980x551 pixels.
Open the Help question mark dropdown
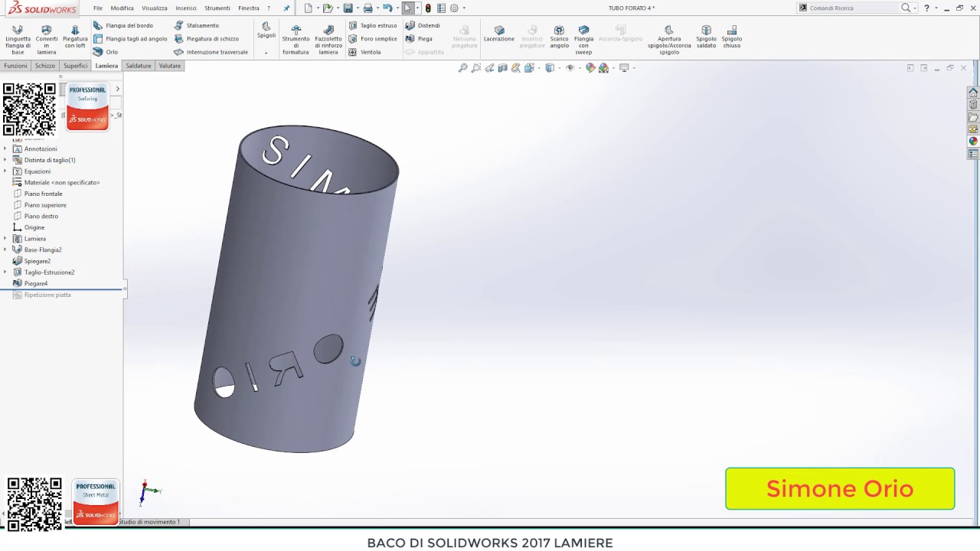[936, 8]
